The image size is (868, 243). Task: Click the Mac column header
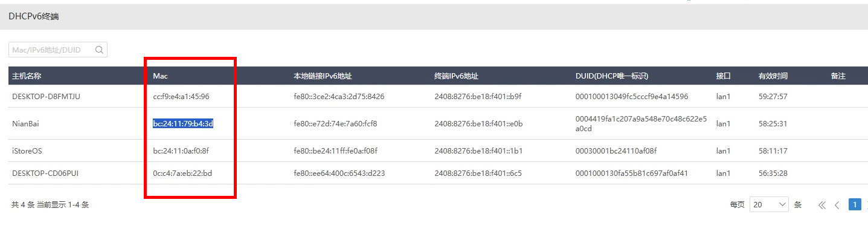160,76
